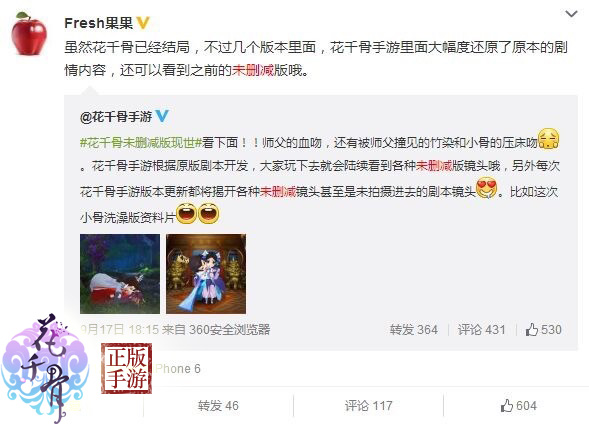
Task: Click the 9月17日 18:15 timestamp
Action: [119, 329]
